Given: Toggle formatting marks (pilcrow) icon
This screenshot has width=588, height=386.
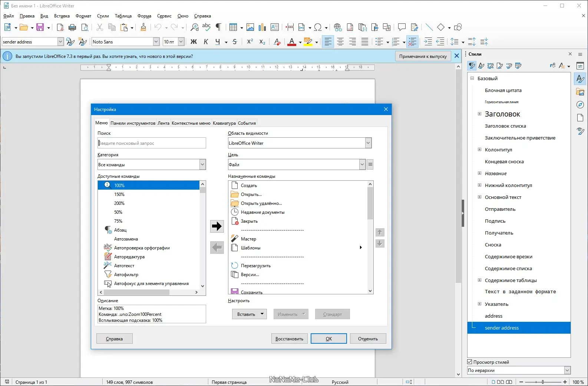Looking at the screenshot, I should [218, 27].
